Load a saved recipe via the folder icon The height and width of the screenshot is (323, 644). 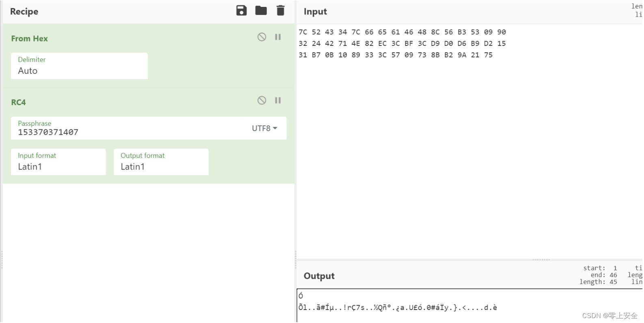[261, 11]
